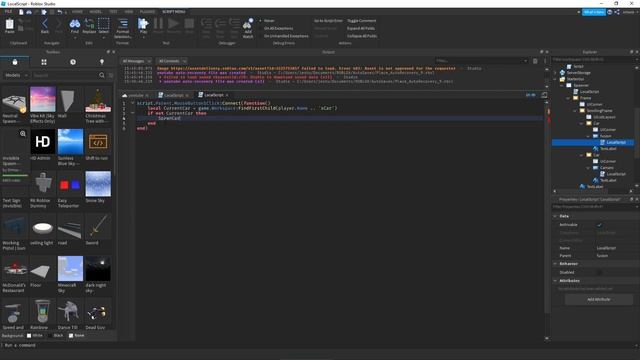Click the Add Attribute button

[599, 300]
